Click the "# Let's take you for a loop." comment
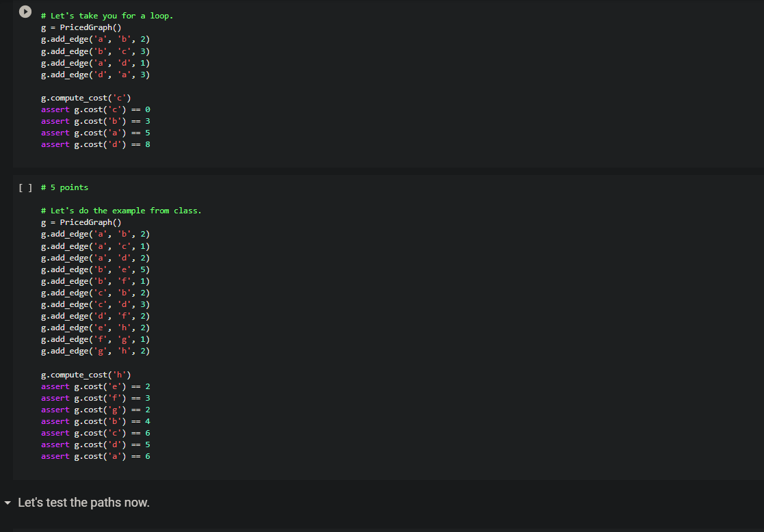Viewport: 764px width, 532px height. (x=107, y=16)
